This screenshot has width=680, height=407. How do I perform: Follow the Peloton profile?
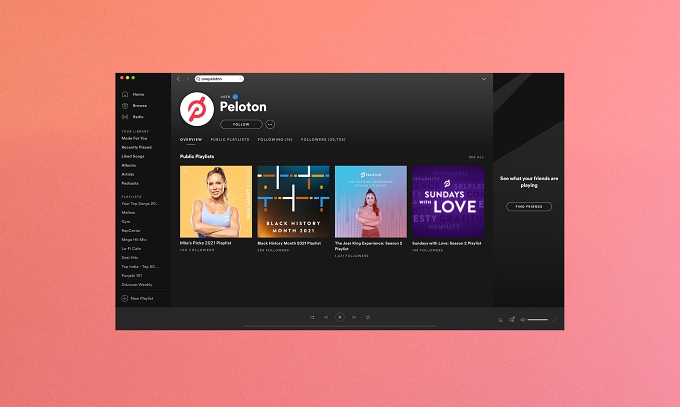coord(241,125)
